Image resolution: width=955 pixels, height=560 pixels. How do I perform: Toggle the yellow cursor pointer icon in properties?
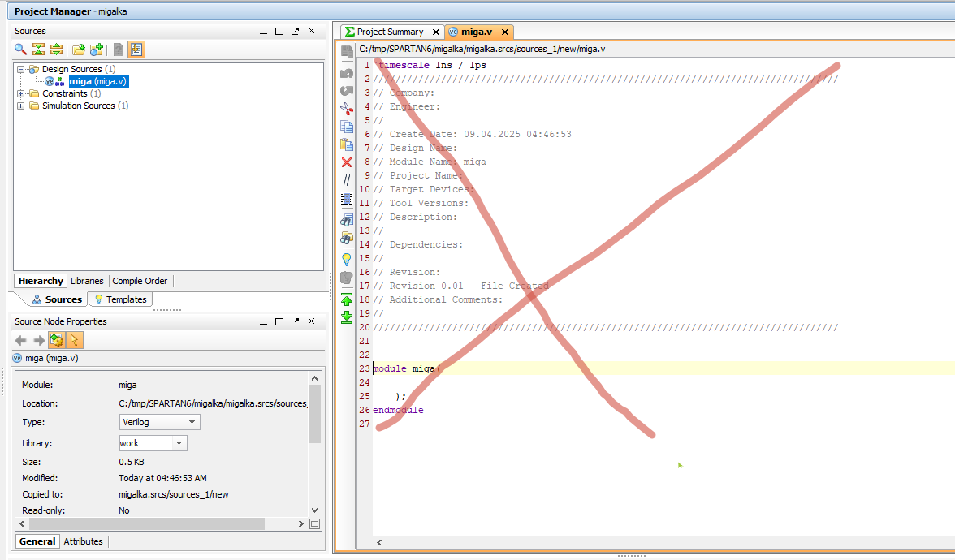[x=75, y=340]
